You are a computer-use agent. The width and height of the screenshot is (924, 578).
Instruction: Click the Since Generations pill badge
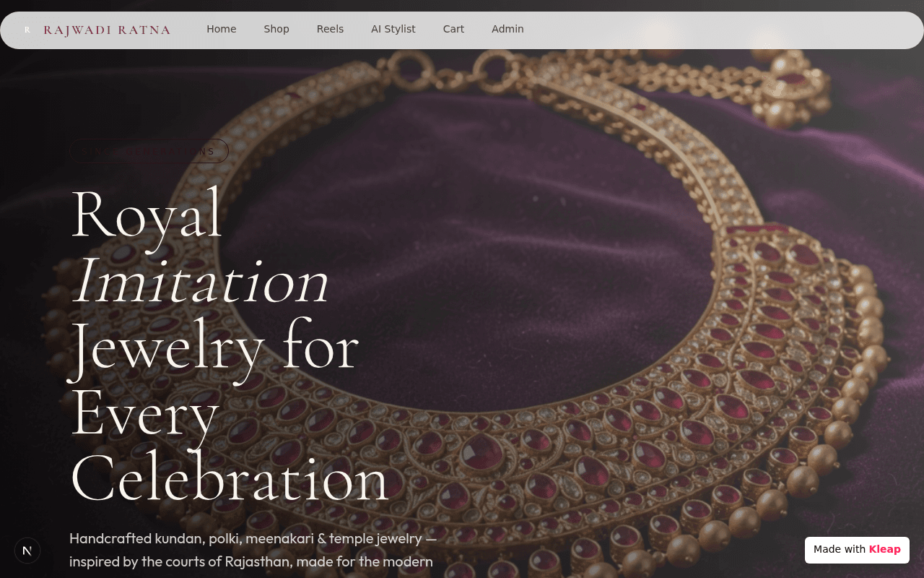[149, 151]
